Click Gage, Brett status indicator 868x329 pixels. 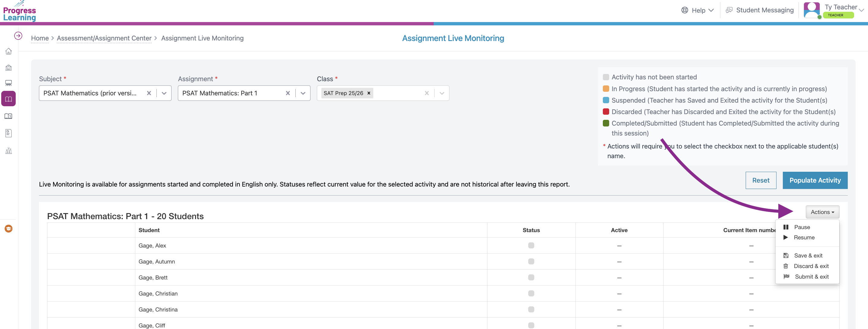tap(531, 277)
